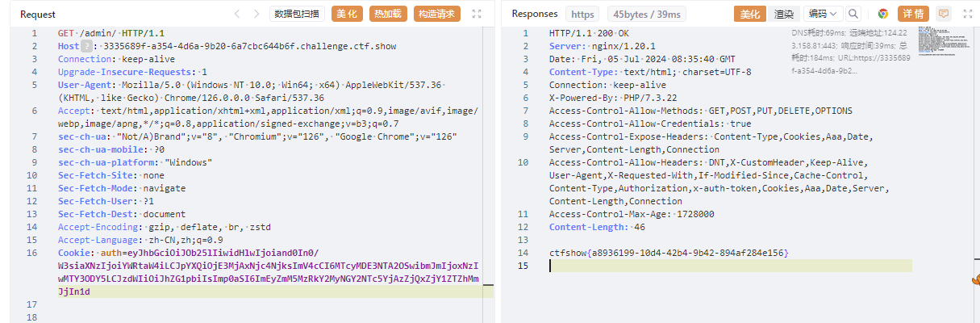
Task: Toggle 美化 beautify in Request panel
Action: (347, 14)
